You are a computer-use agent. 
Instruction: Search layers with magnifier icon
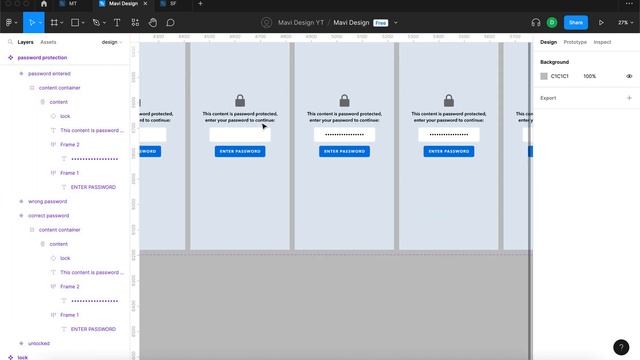[x=10, y=42]
